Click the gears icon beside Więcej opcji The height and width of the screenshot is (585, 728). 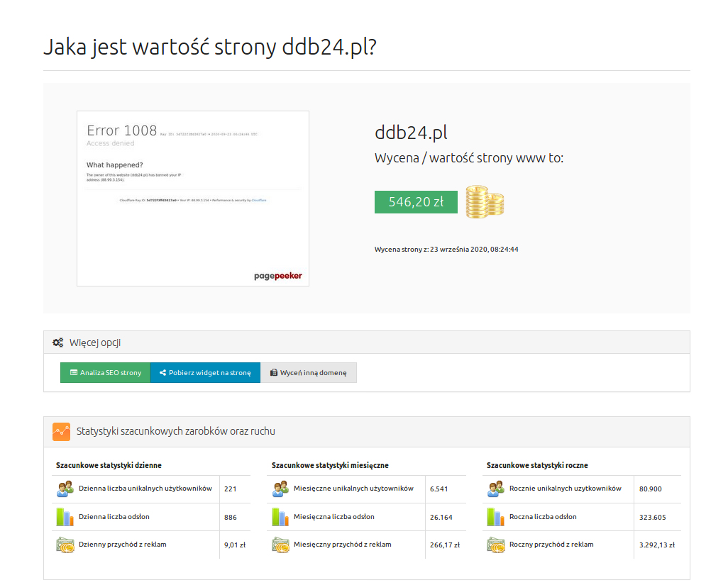pos(58,342)
